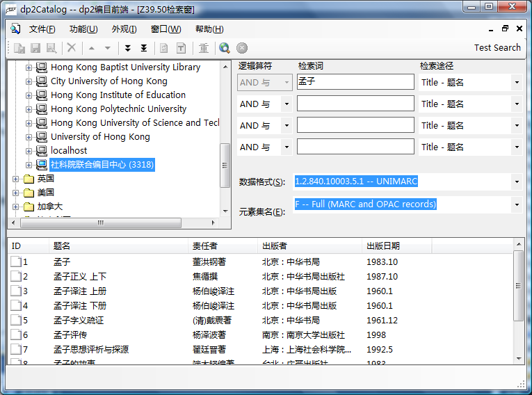
Task: Click the globe search icon in toolbar
Action: (x=224, y=48)
